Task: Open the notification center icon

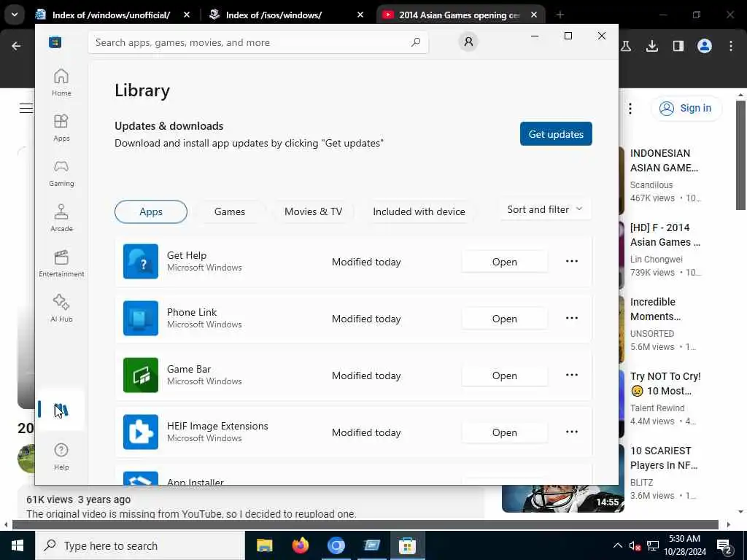Action: coord(724,545)
